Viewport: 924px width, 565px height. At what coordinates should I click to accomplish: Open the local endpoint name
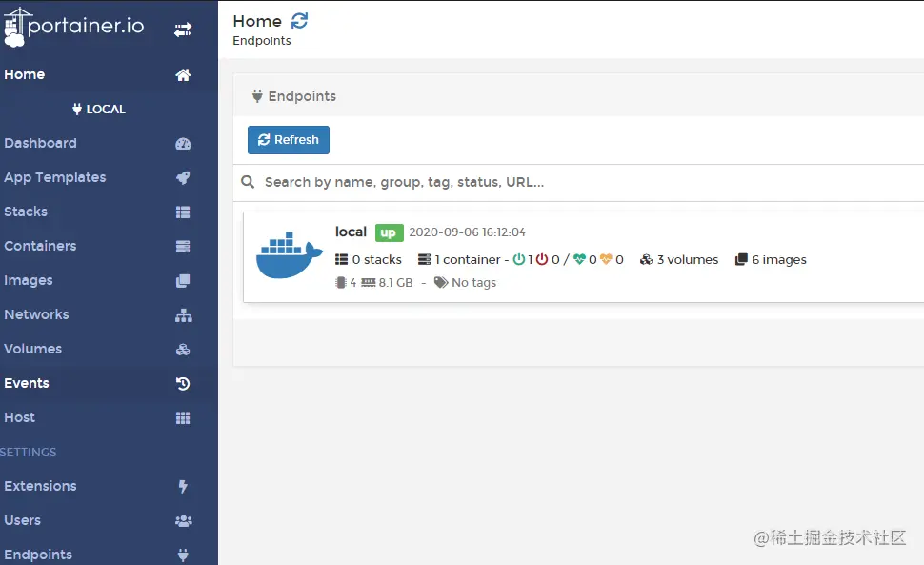[351, 232]
